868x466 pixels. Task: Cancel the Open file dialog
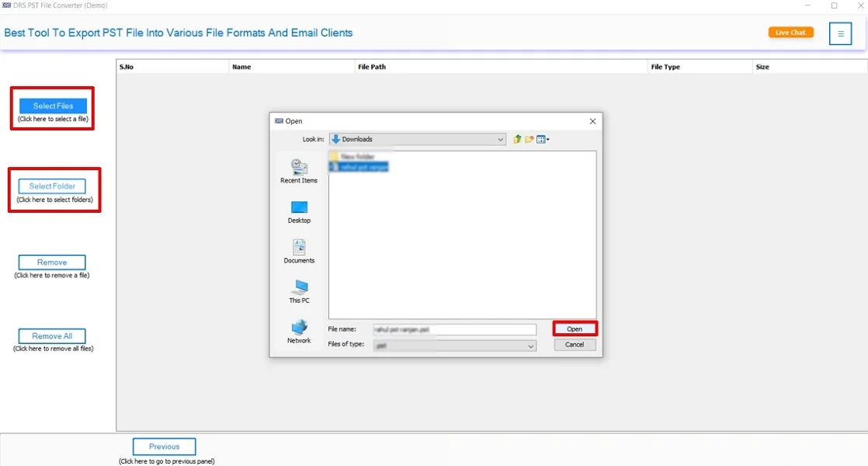[x=575, y=344]
